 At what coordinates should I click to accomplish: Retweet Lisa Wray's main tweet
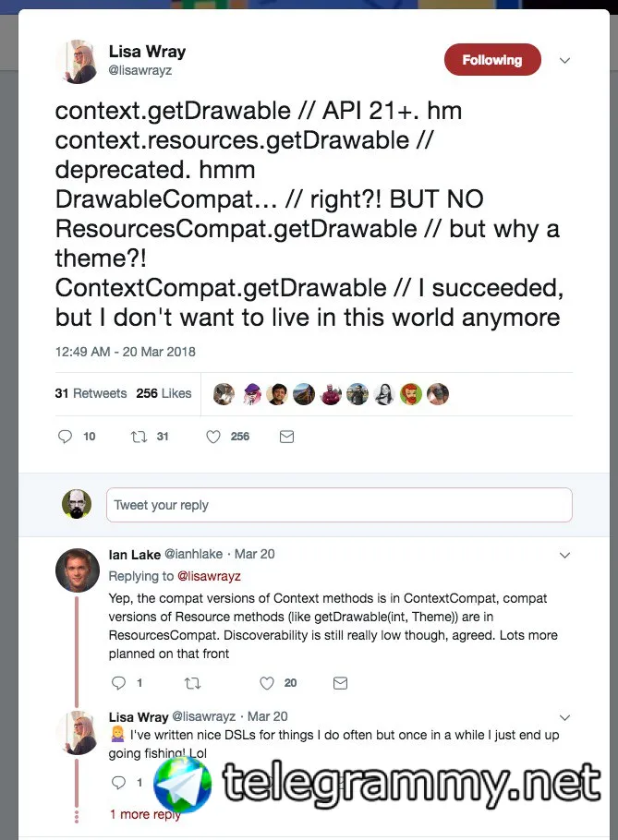pyautogui.click(x=139, y=437)
